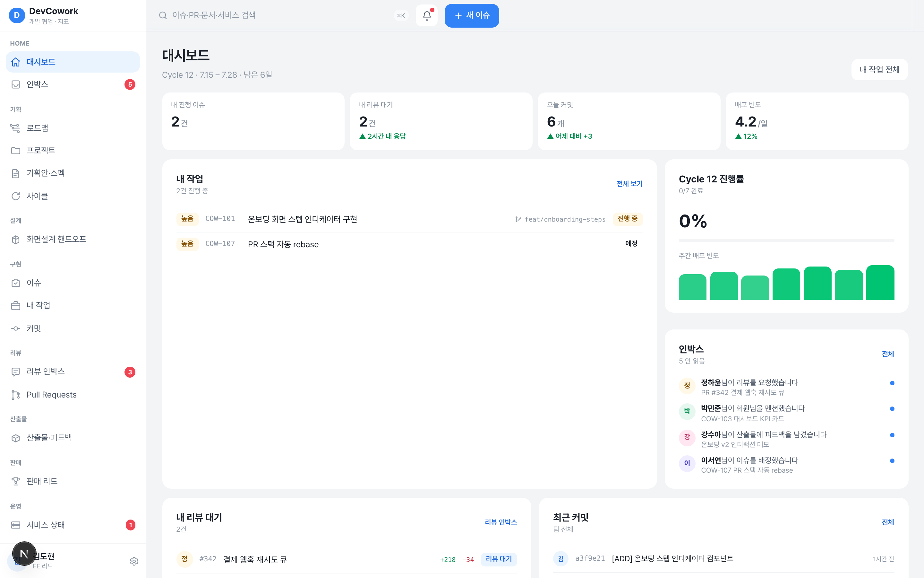Click 리뷰 인박스 link in 내 리뷰 대기
Viewport: 924px width, 578px height.
coord(501,522)
